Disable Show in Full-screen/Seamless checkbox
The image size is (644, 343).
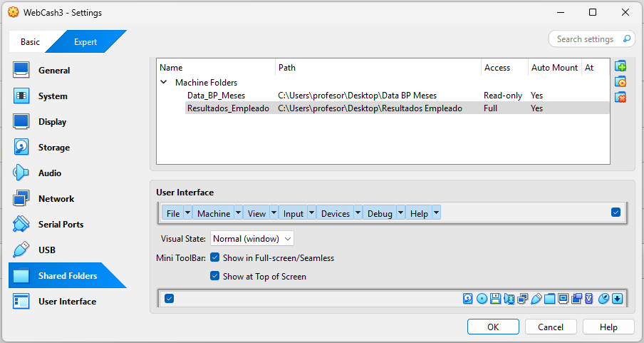(214, 257)
